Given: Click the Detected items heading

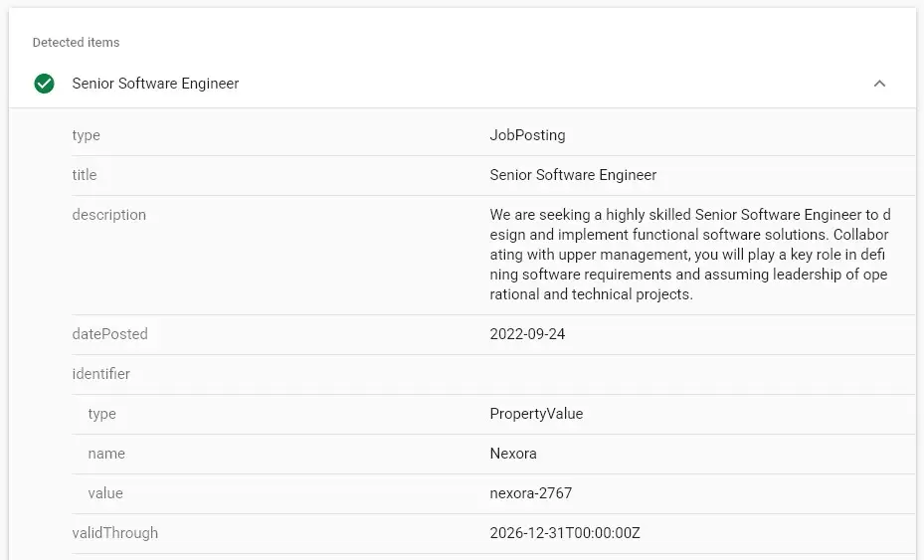Looking at the screenshot, I should 76,43.
